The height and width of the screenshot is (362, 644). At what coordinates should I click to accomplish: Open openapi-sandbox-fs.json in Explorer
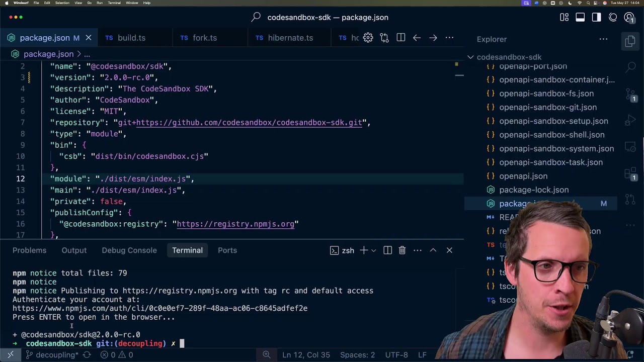(x=546, y=94)
